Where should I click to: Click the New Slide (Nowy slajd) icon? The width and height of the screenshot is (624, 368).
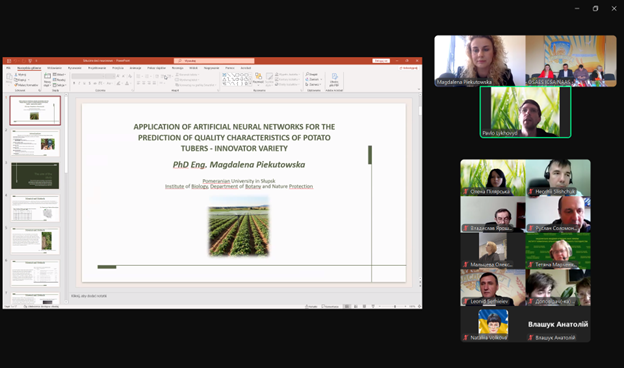[x=47, y=76]
